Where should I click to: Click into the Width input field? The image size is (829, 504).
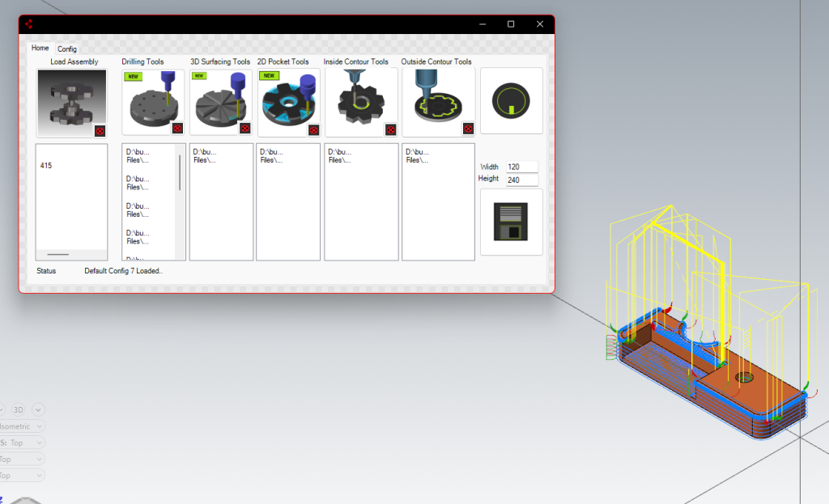click(x=521, y=167)
